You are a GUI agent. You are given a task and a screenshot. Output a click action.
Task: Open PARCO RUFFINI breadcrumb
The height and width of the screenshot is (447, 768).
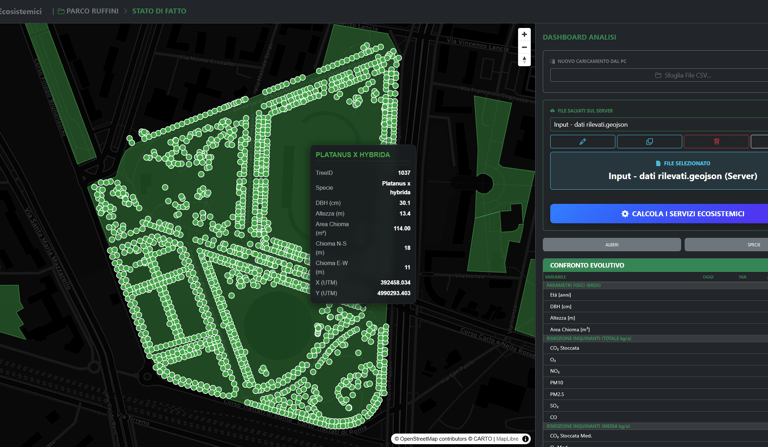coord(92,11)
